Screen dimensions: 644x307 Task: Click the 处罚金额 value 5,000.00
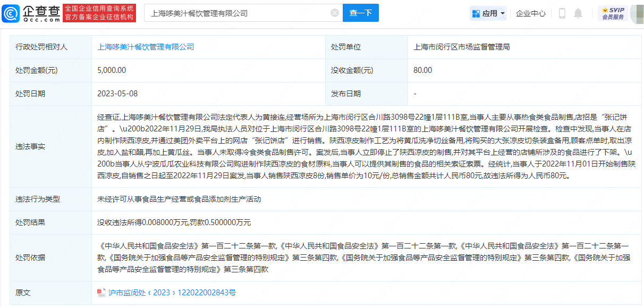(x=112, y=70)
